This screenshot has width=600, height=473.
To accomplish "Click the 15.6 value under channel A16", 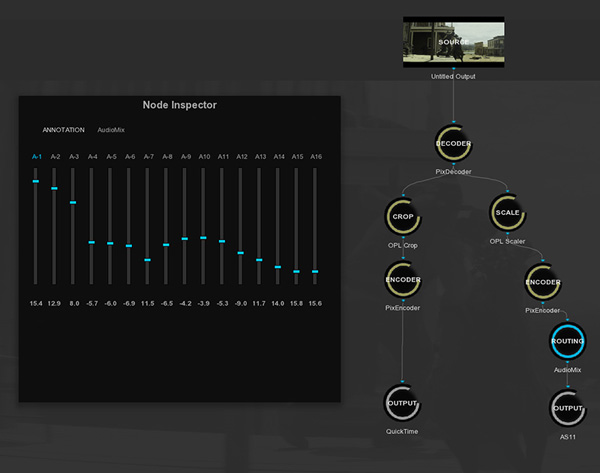I will point(315,303).
